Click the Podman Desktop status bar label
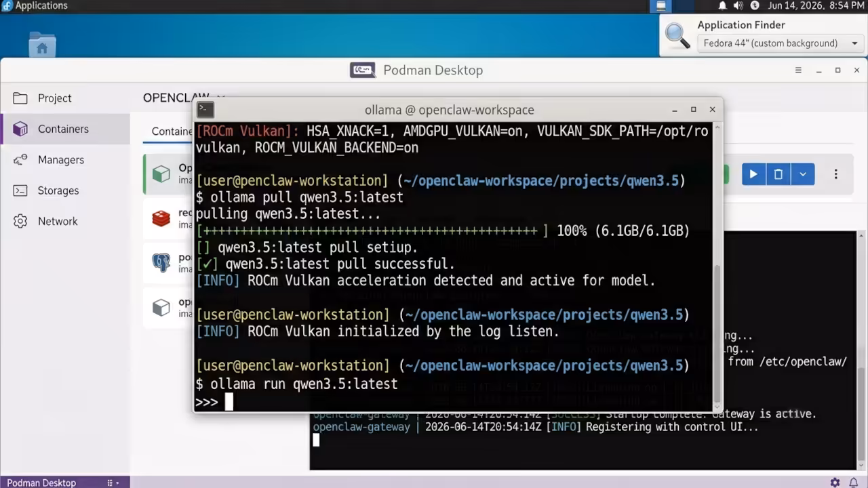The width and height of the screenshot is (868, 488). click(x=41, y=483)
